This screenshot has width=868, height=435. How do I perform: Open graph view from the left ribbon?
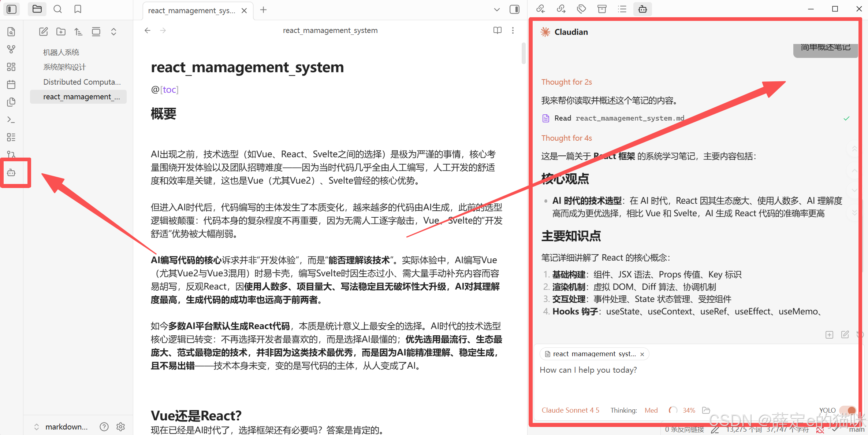(x=11, y=49)
